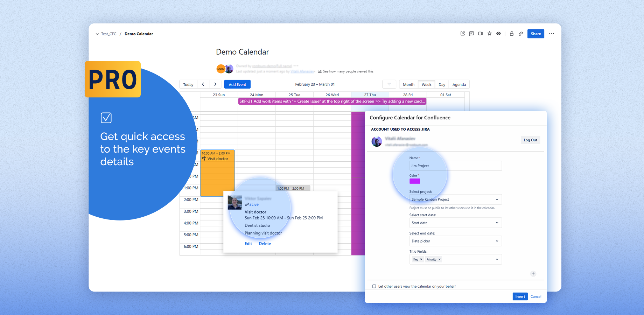
Task: Toggle watching the page with eye icon
Action: [498, 34]
